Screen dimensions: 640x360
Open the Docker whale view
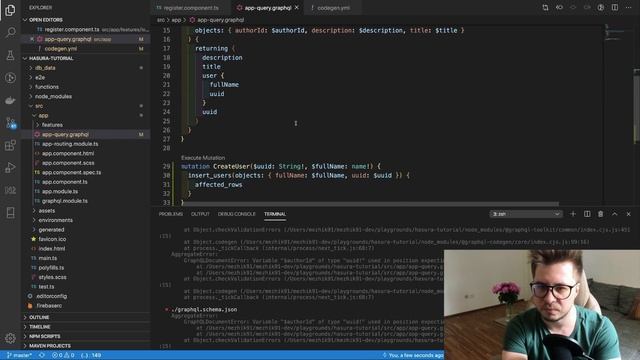tap(10, 100)
